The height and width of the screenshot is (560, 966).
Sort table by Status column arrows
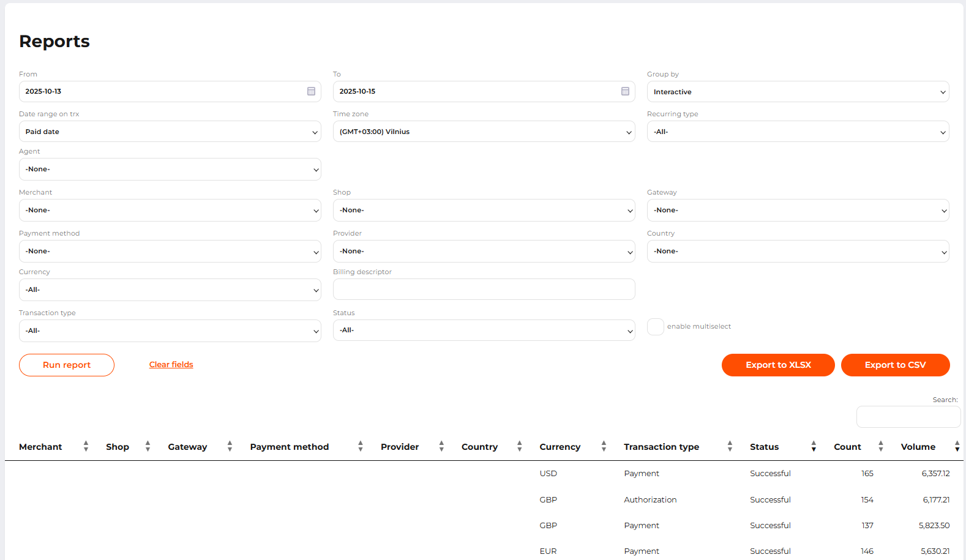pyautogui.click(x=814, y=446)
